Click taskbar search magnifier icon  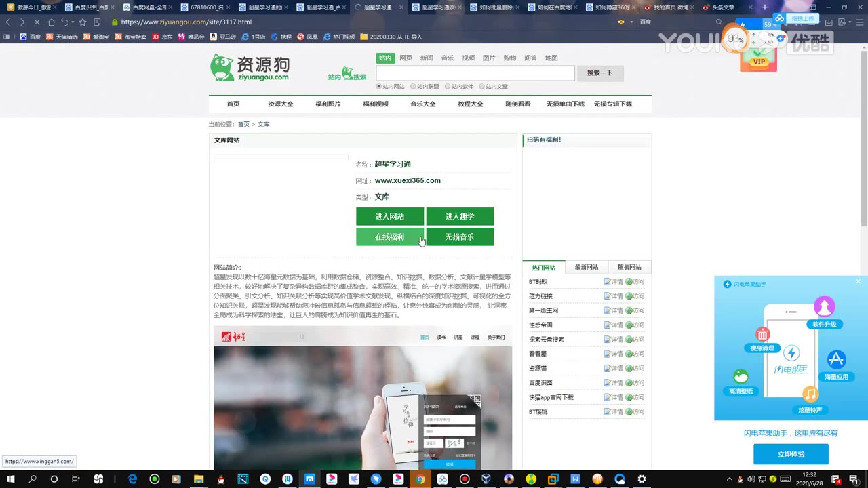(x=33, y=479)
